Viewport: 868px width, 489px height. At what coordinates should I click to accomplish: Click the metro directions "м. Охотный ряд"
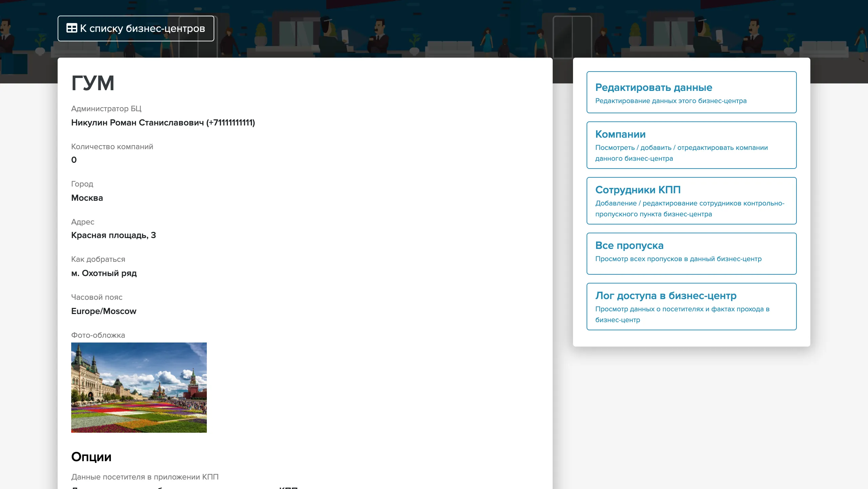[104, 273]
